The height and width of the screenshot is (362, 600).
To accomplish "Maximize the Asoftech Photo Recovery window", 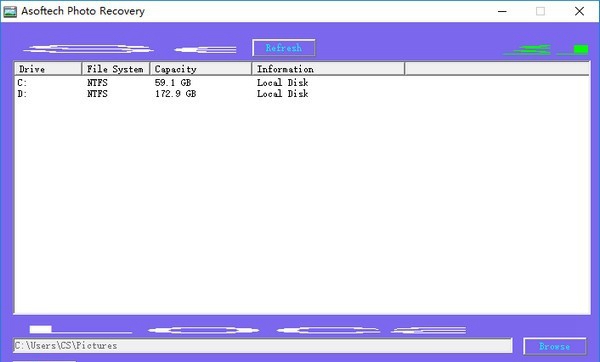I will point(540,11).
